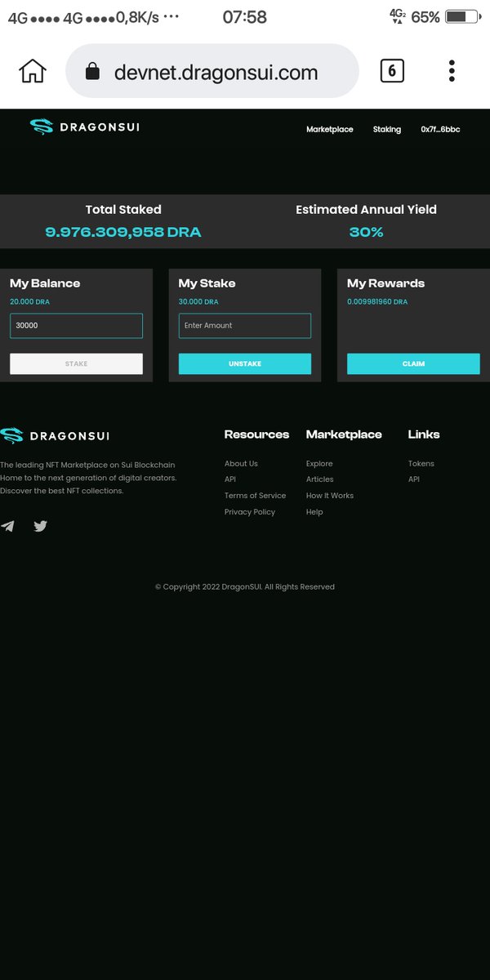Open the Telegram social icon
Viewport: 490px width, 980px height.
[7, 526]
